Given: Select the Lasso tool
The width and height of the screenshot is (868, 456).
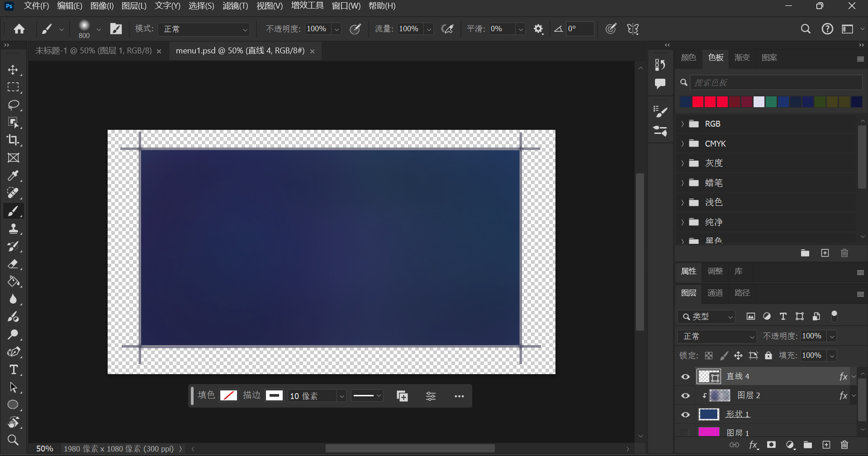Looking at the screenshot, I should pos(13,105).
